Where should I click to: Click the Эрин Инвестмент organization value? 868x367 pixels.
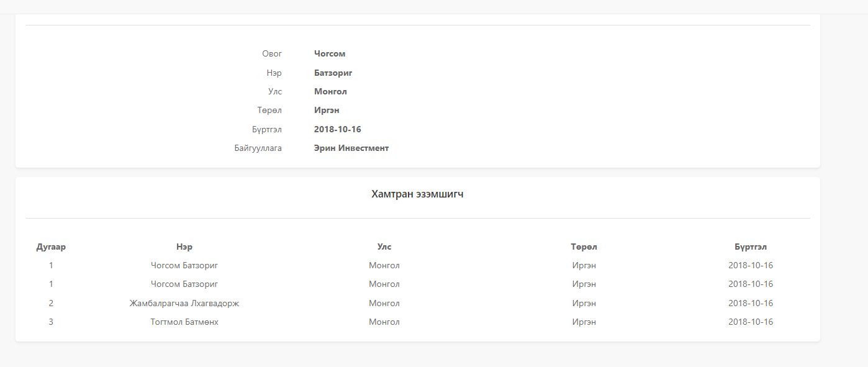pos(351,148)
